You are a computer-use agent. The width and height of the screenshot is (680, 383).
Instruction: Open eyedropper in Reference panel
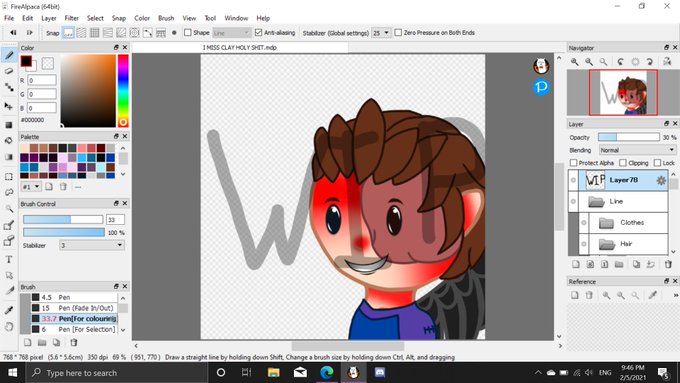click(652, 295)
